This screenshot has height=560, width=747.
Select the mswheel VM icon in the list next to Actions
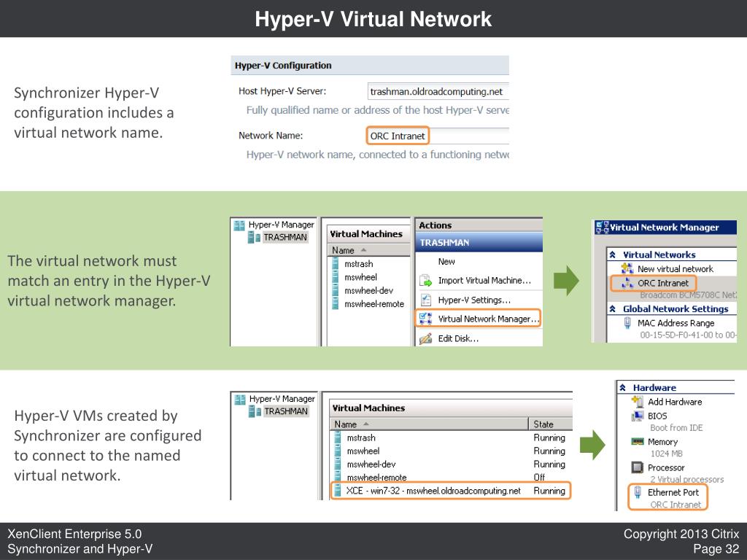[336, 277]
